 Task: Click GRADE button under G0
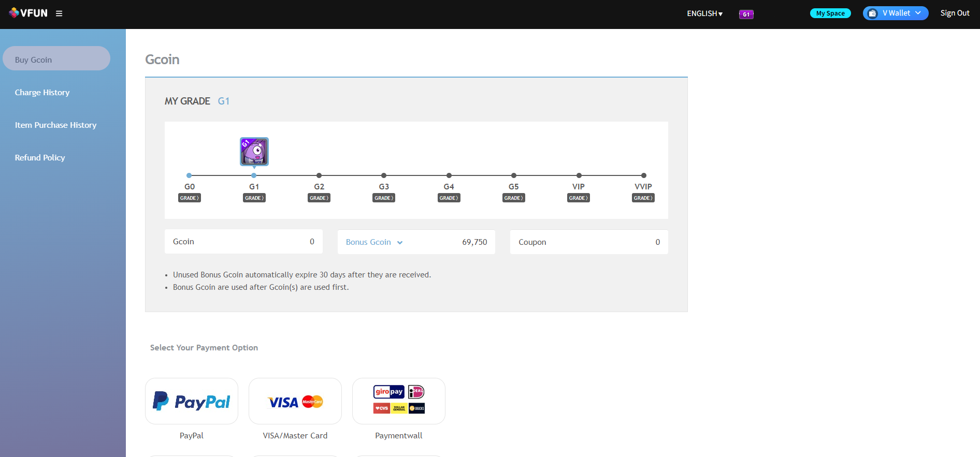click(189, 198)
